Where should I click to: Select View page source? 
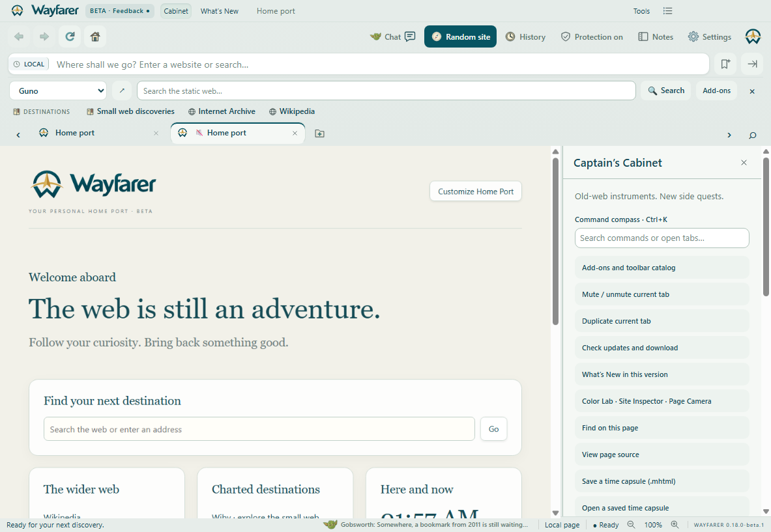pos(662,455)
